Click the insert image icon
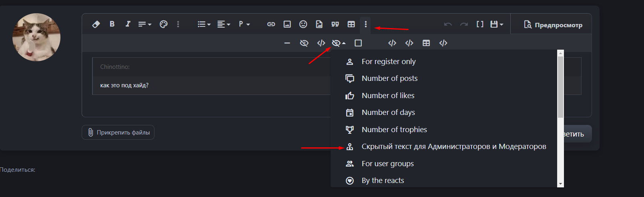This screenshot has width=644, height=197. (287, 24)
